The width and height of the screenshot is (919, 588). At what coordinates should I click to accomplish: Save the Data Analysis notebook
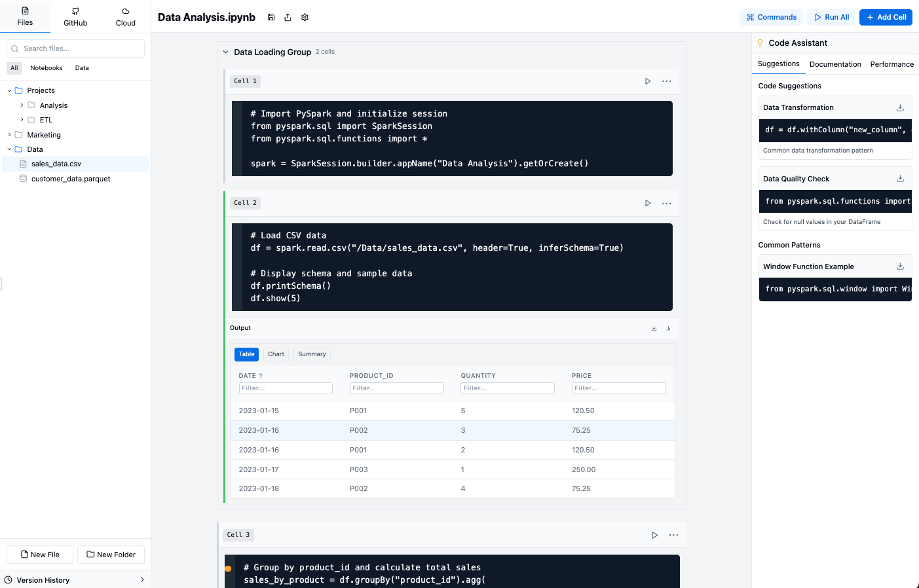point(271,17)
